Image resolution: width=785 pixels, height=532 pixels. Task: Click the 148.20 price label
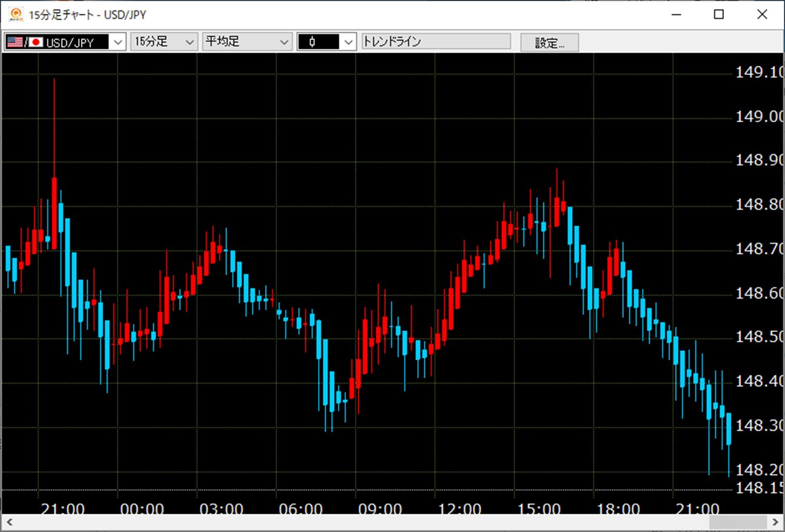pos(760,470)
